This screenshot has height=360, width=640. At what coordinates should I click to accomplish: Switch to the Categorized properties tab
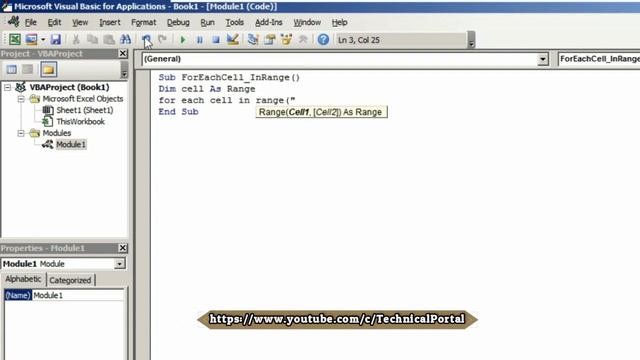(x=70, y=280)
